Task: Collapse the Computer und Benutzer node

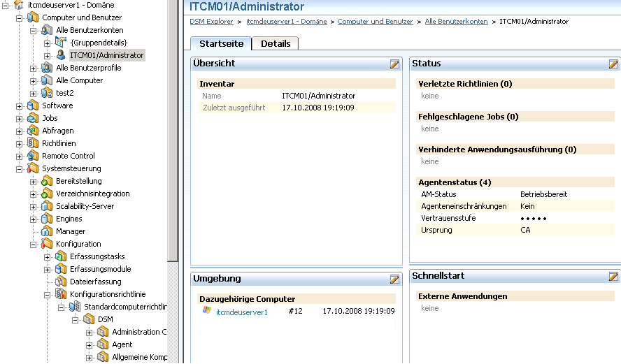Action: [x=19, y=18]
